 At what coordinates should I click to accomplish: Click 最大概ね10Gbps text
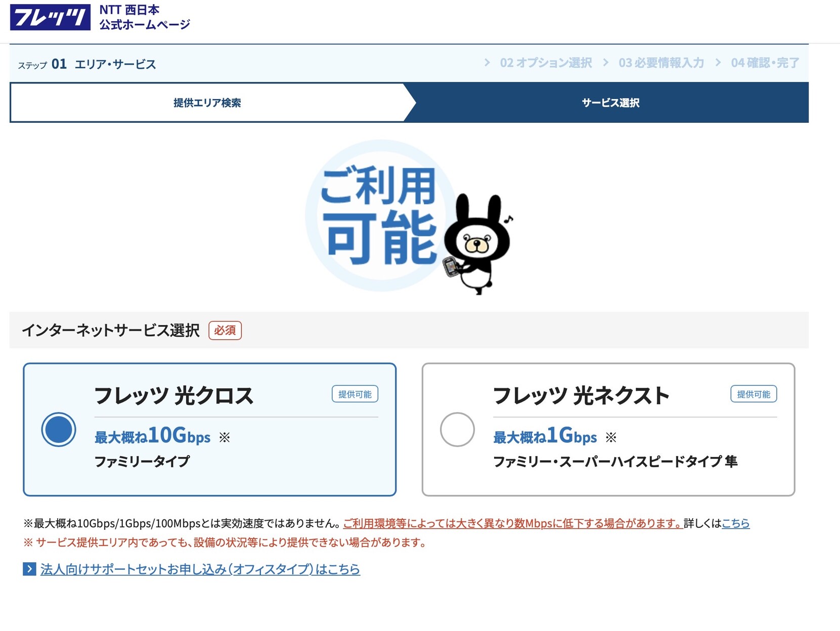[152, 436]
